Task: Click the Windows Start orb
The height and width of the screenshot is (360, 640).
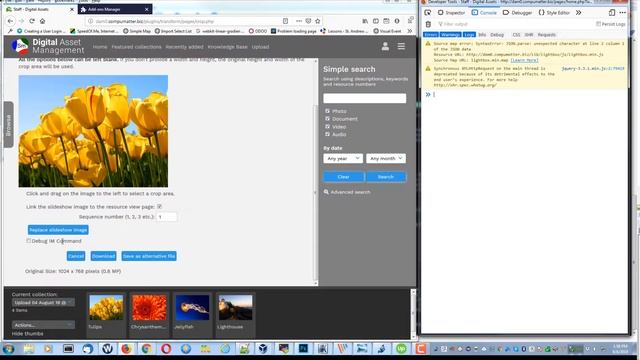Action: click(9, 349)
